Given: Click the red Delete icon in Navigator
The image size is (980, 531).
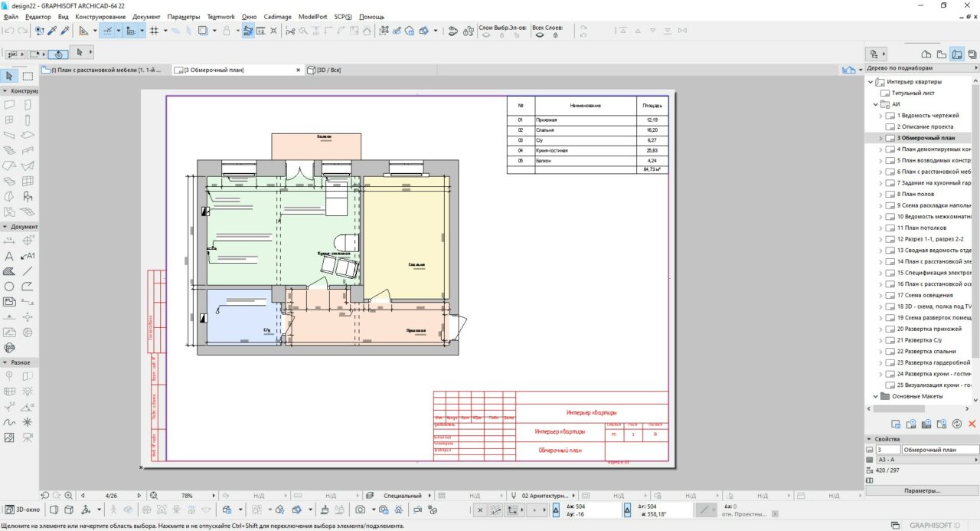Looking at the screenshot, I should pyautogui.click(x=972, y=424).
